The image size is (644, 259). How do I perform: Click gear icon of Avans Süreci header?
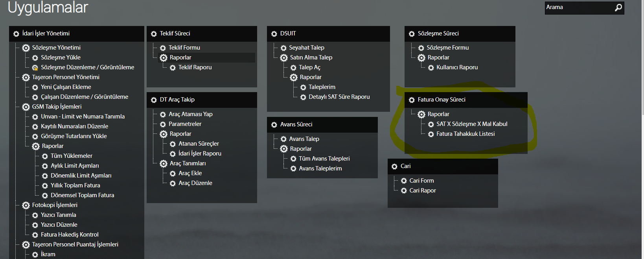(x=274, y=125)
